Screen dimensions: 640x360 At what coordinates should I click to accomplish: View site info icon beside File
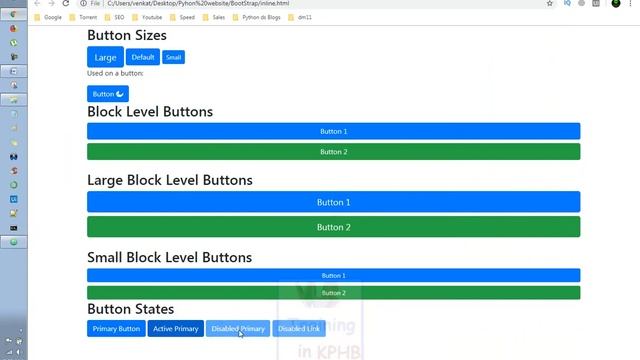coord(83,3)
